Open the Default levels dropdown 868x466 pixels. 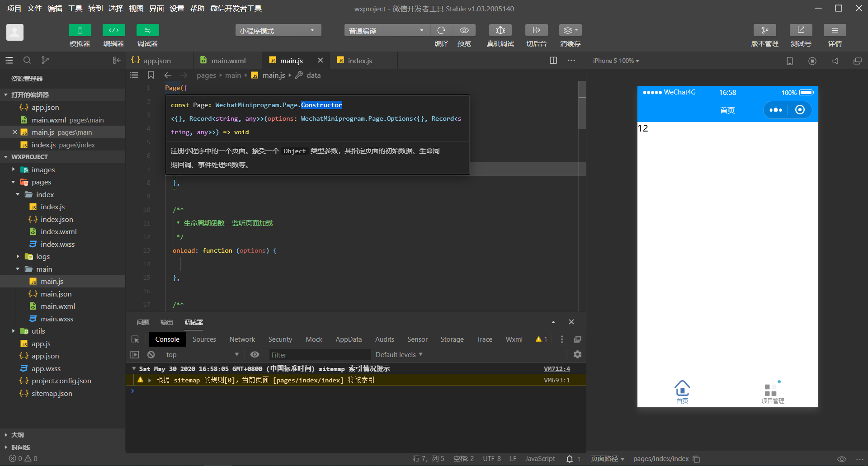tap(399, 355)
